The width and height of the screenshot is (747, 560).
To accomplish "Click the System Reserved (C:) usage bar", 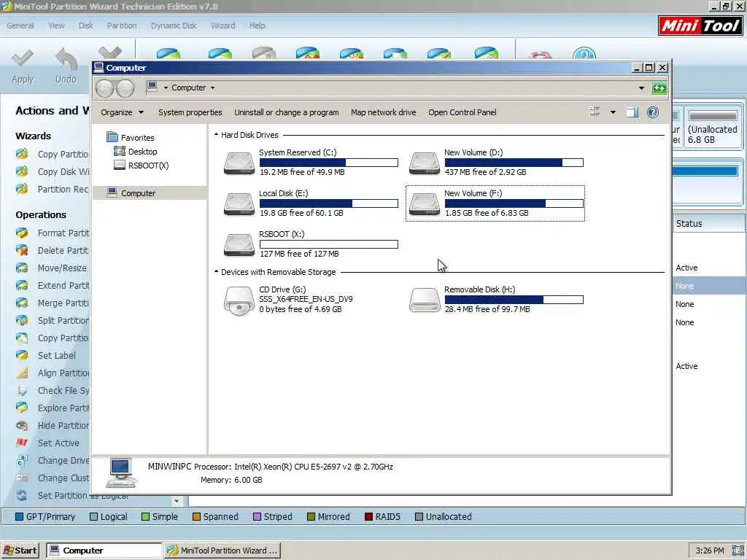I will (x=329, y=163).
